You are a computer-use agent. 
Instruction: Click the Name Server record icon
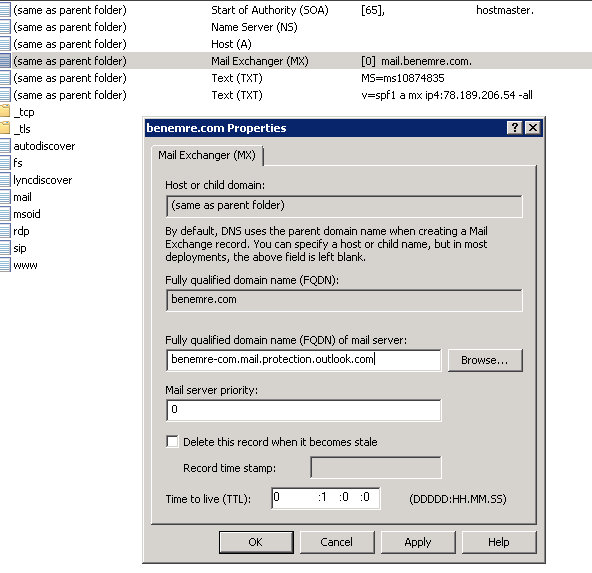coord(5,27)
